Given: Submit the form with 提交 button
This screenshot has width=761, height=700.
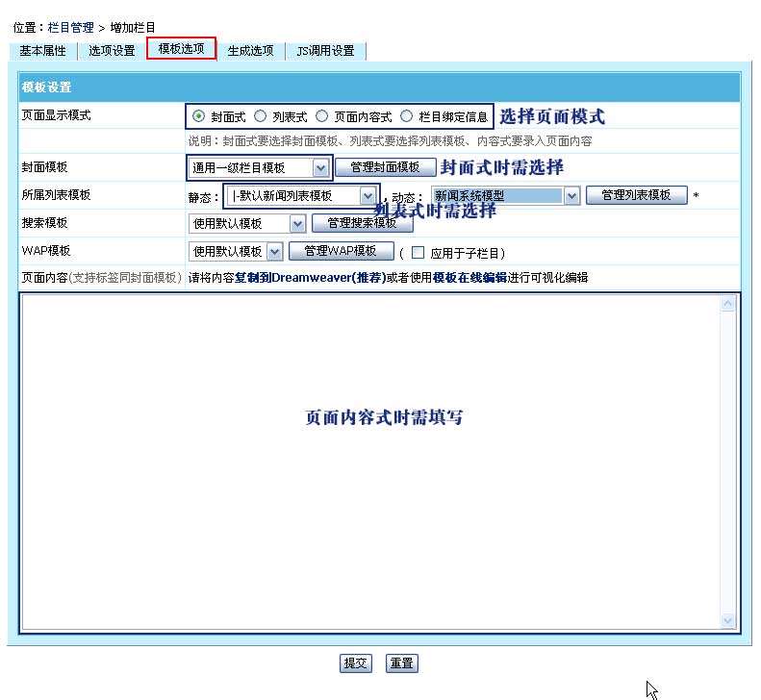Looking at the screenshot, I should pyautogui.click(x=356, y=663).
